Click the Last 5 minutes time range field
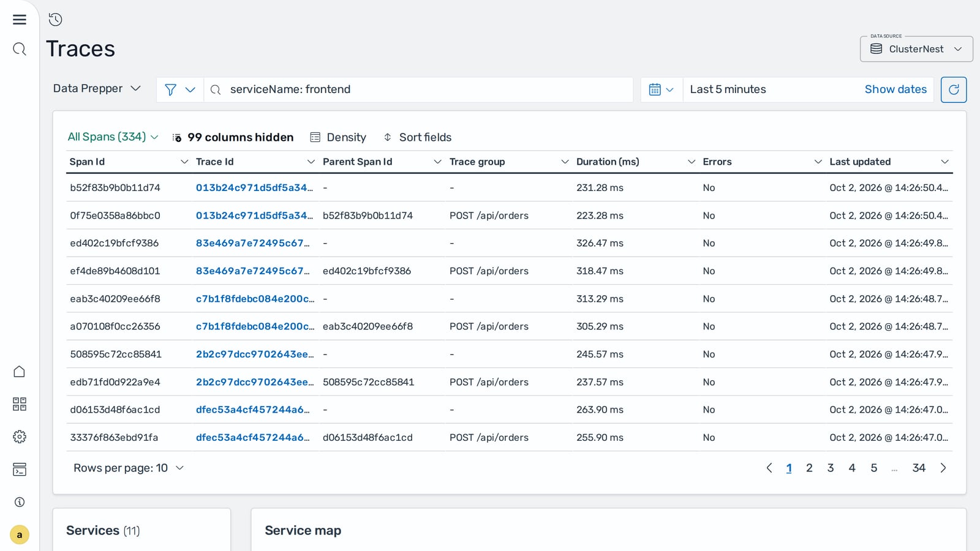The width and height of the screenshot is (980, 551). coord(772,89)
